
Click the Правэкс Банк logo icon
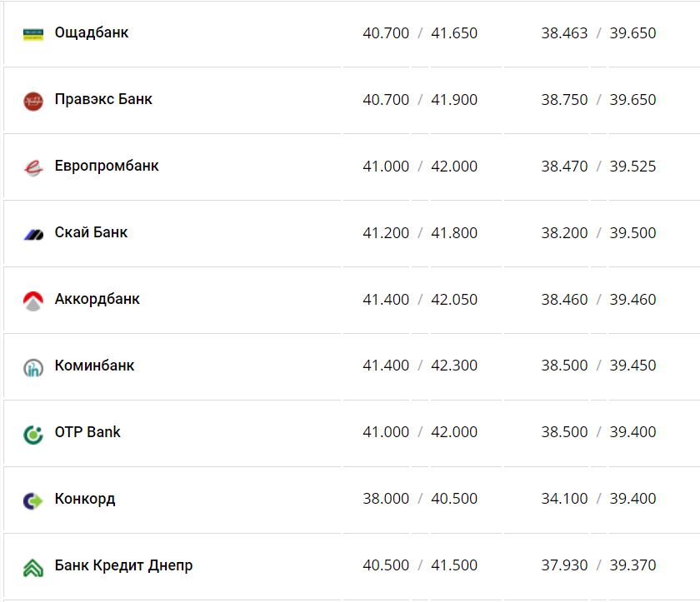tap(33, 101)
